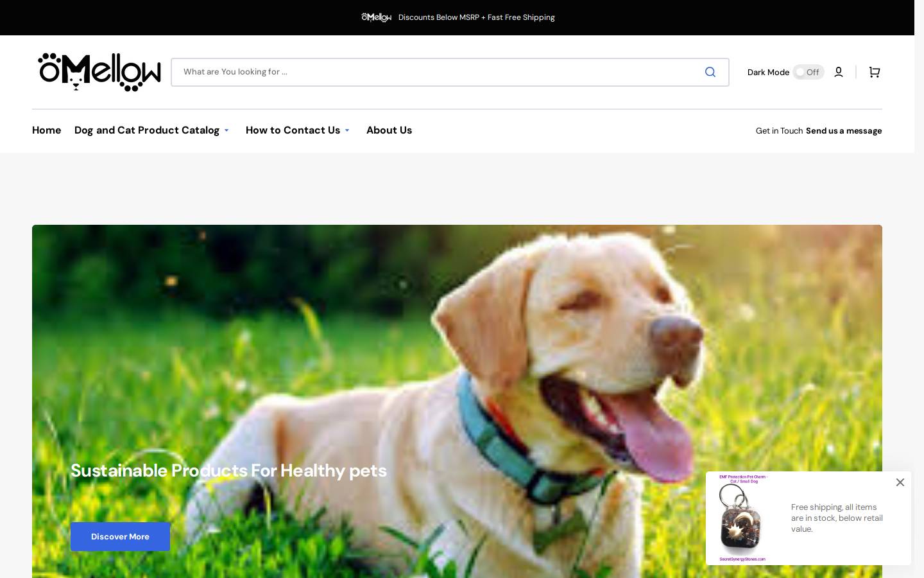Click the Dark Mode label

(768, 72)
